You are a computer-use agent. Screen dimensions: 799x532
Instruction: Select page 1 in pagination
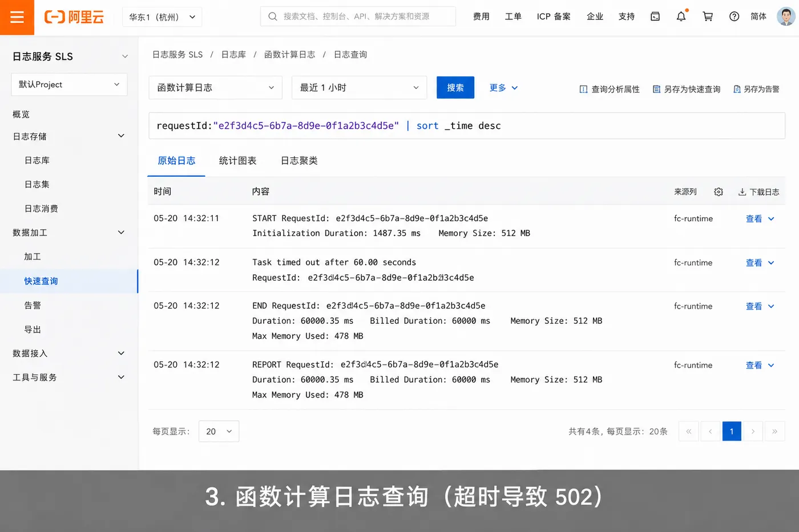click(732, 431)
